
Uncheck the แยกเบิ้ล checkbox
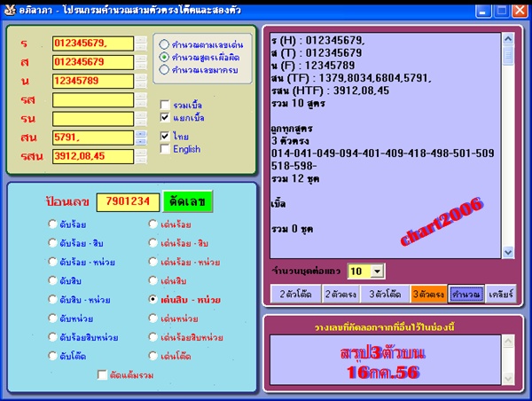click(165, 117)
